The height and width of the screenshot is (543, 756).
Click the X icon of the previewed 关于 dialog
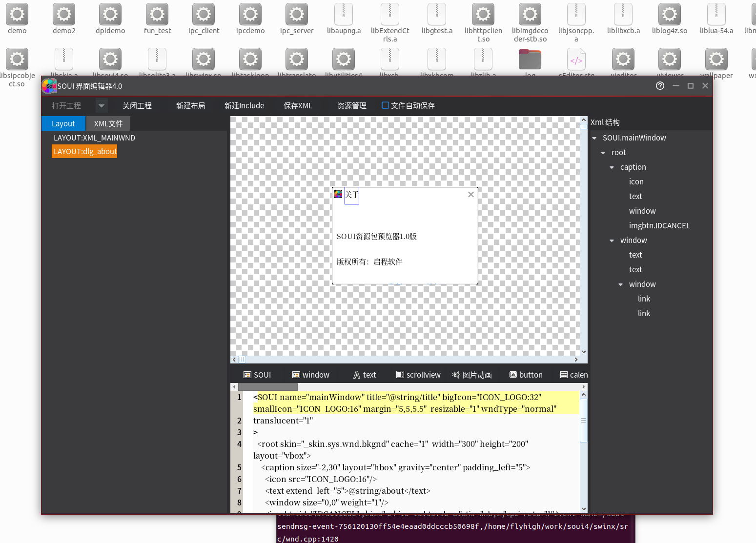471,194
